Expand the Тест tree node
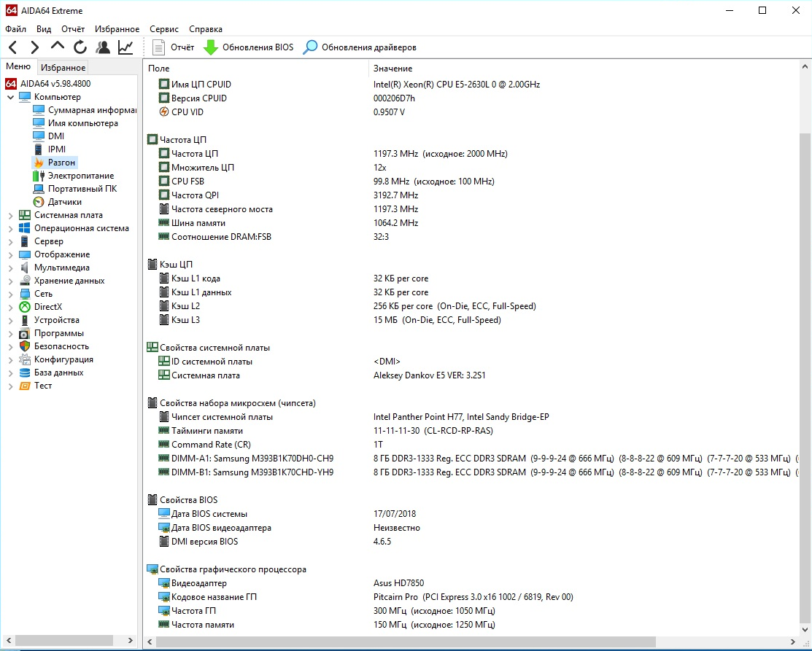 [x=10, y=386]
